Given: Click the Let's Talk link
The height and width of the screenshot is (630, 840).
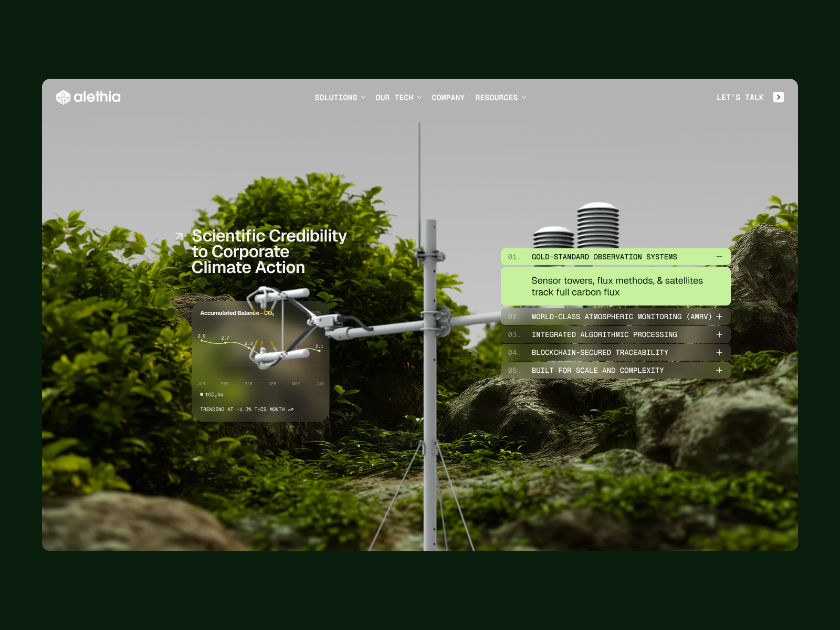Looking at the screenshot, I should (740, 98).
